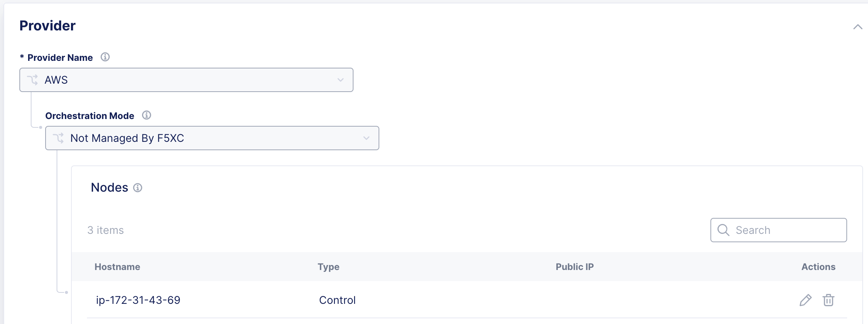Click the 3 items count label
The height and width of the screenshot is (324, 868).
(x=106, y=230)
